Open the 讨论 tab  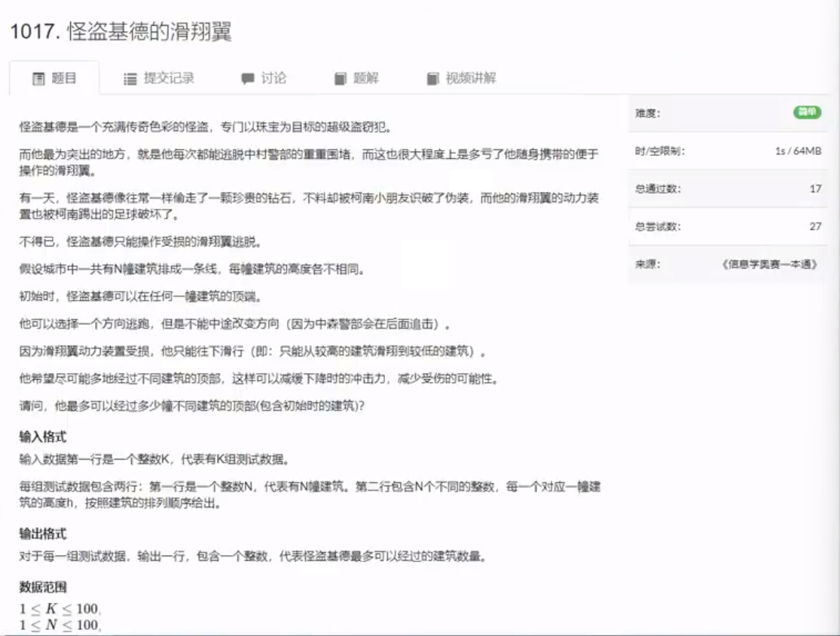(264, 78)
